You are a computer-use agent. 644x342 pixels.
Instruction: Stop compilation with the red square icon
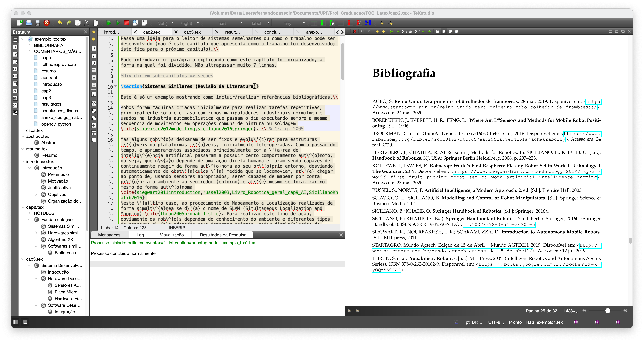pyautogui.click(x=126, y=23)
